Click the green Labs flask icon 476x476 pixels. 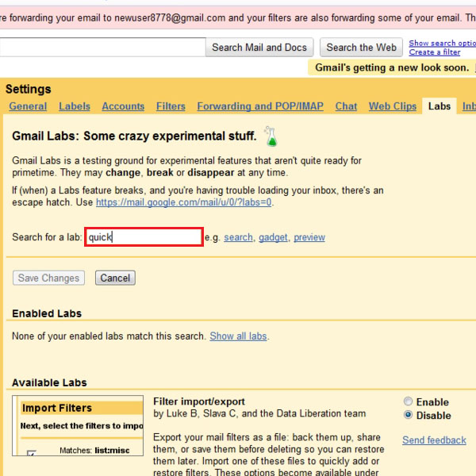point(271,136)
